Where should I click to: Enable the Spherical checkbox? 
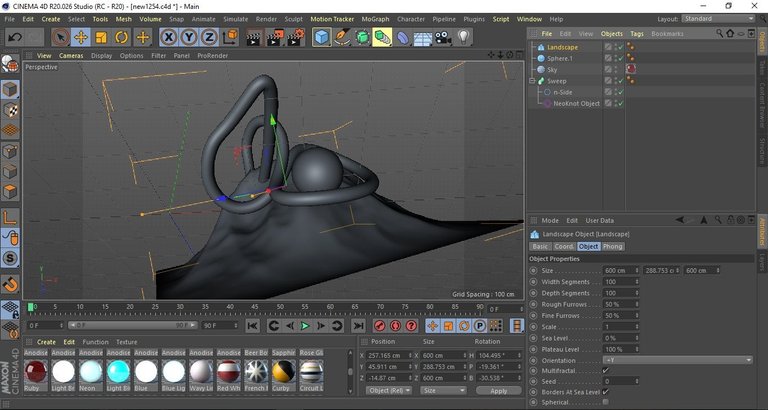coord(606,402)
